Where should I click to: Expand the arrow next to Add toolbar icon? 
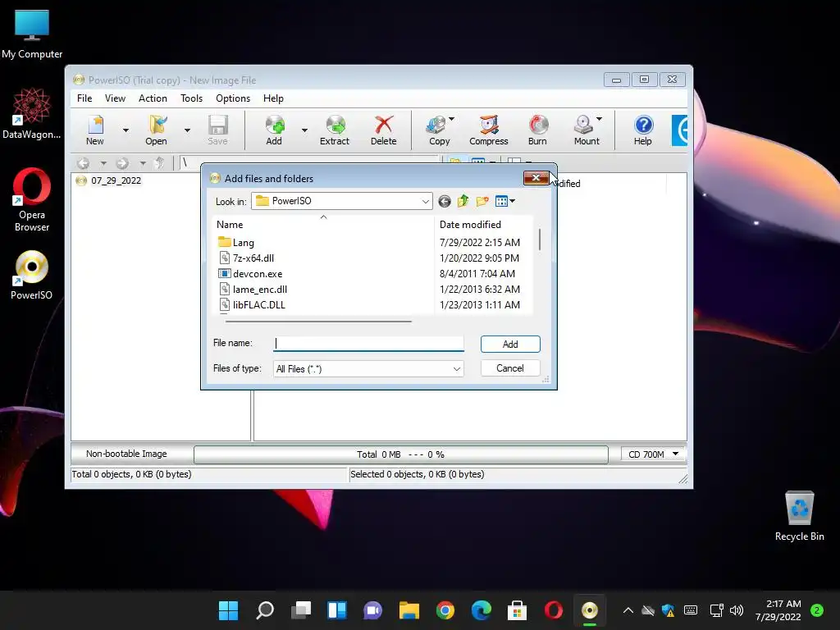pyautogui.click(x=305, y=130)
